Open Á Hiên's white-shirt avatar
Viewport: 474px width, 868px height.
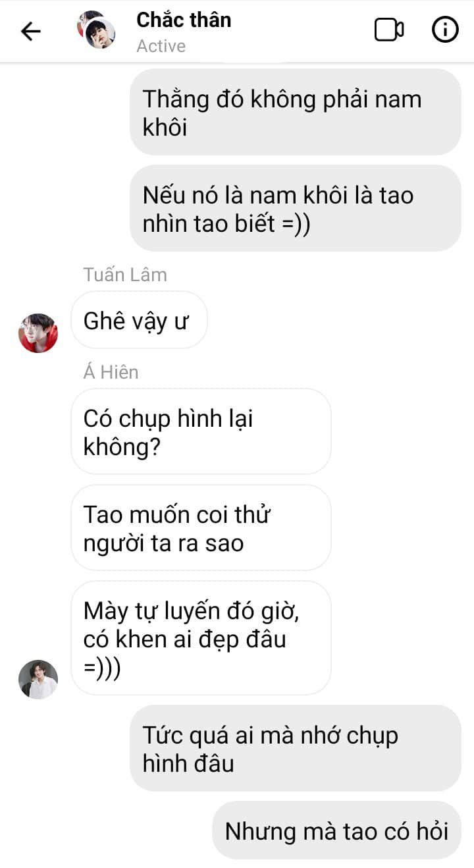click(x=38, y=679)
